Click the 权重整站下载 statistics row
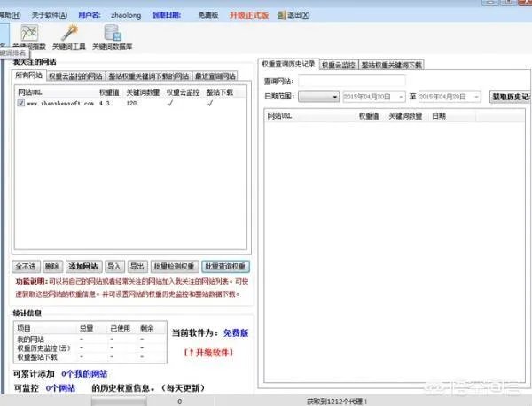The width and height of the screenshot is (532, 406). point(90,357)
